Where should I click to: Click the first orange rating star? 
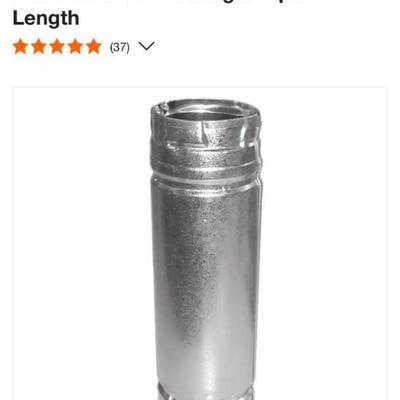(20, 46)
